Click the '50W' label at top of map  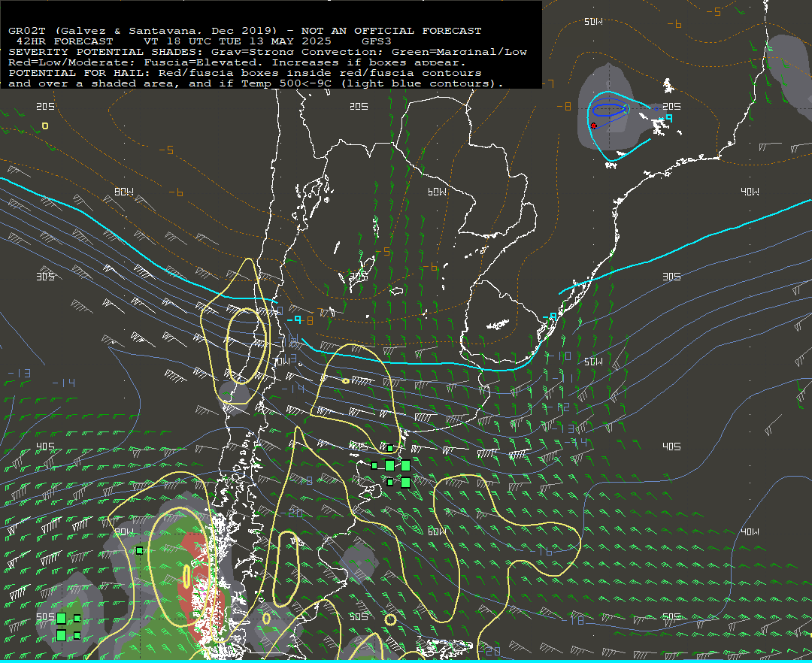pyautogui.click(x=593, y=22)
